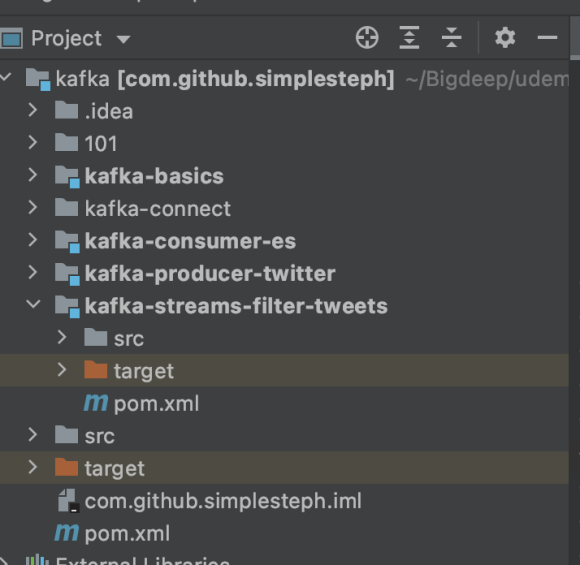The height and width of the screenshot is (565, 580).
Task: Collapse the kafka-streams-filter-tweets module
Action: tap(33, 305)
